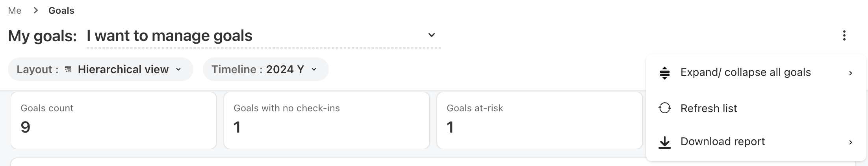This screenshot has width=868, height=166.
Task: Click the refresh list circular arrows icon
Action: pos(665,108)
